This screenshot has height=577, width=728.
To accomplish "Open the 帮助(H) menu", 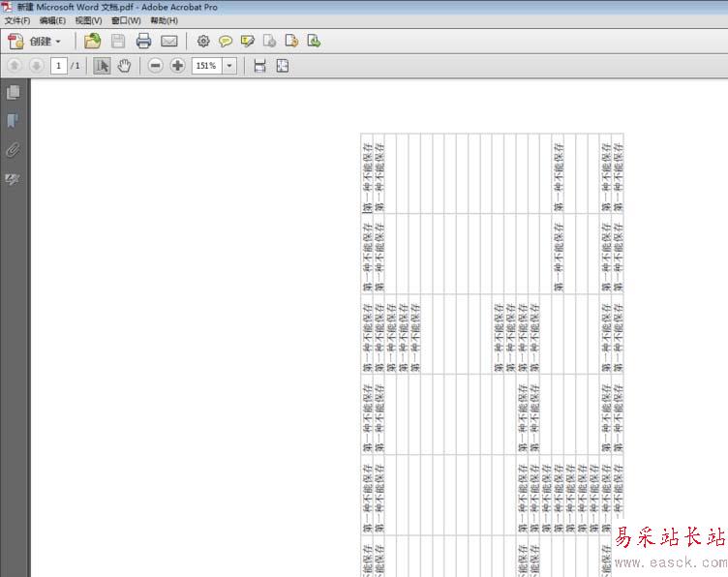I will pyautogui.click(x=164, y=21).
